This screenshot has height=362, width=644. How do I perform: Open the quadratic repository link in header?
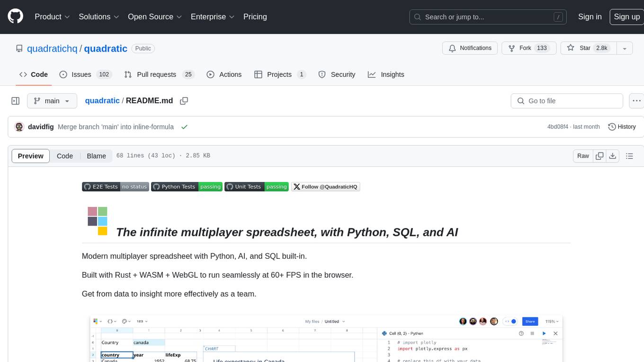pos(106,48)
